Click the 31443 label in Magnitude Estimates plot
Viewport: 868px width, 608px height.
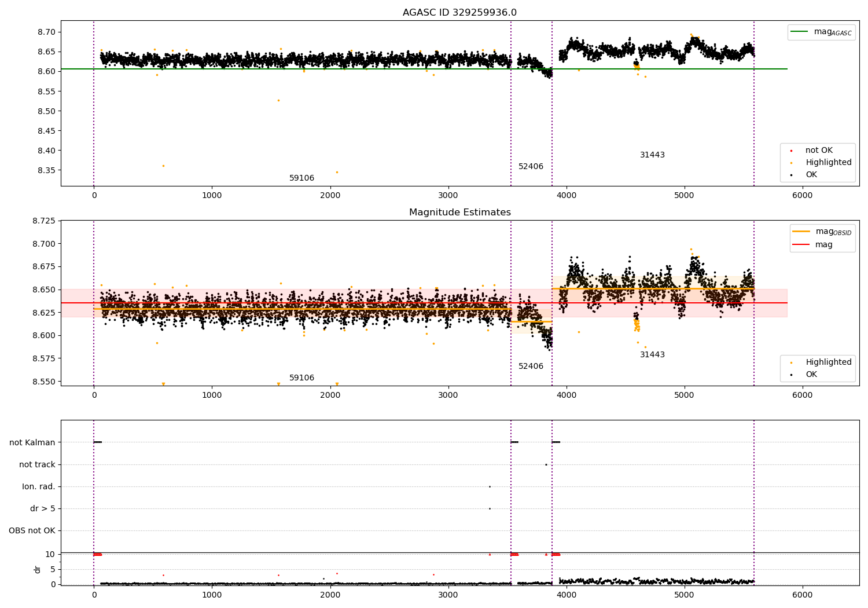652,355
